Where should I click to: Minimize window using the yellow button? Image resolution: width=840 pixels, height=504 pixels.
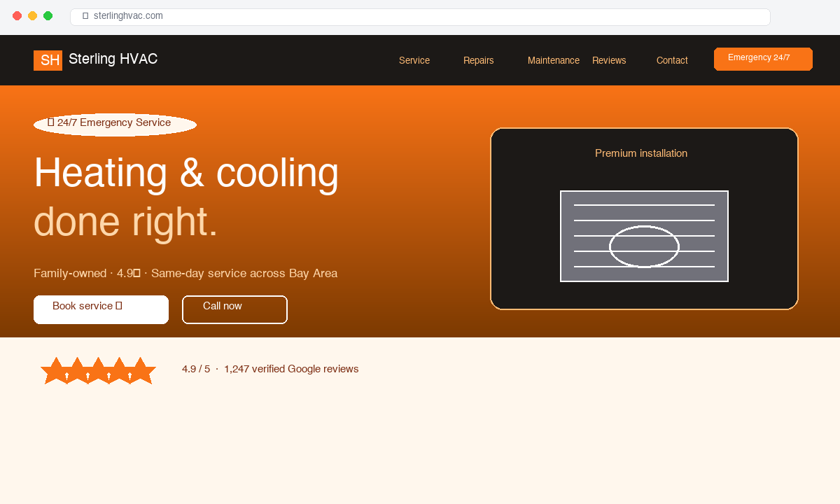click(x=33, y=16)
